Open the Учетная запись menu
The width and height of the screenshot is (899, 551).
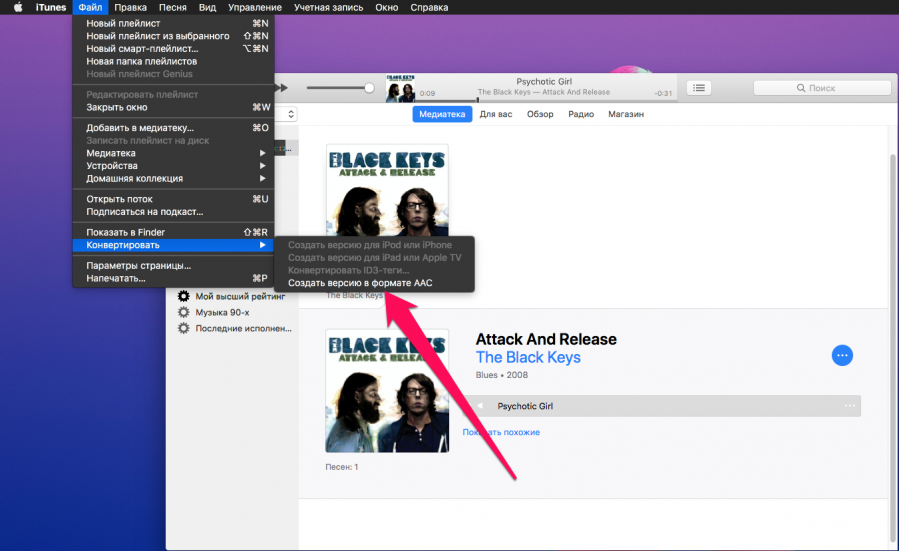(328, 7)
